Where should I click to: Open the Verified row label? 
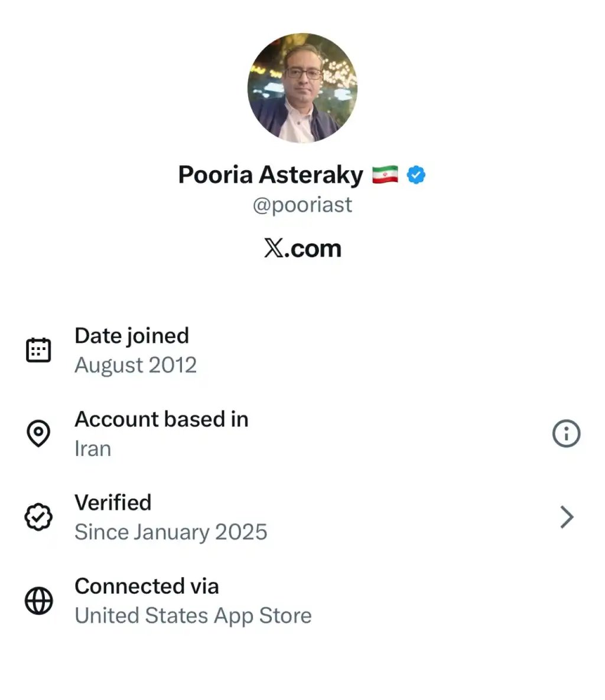113,503
